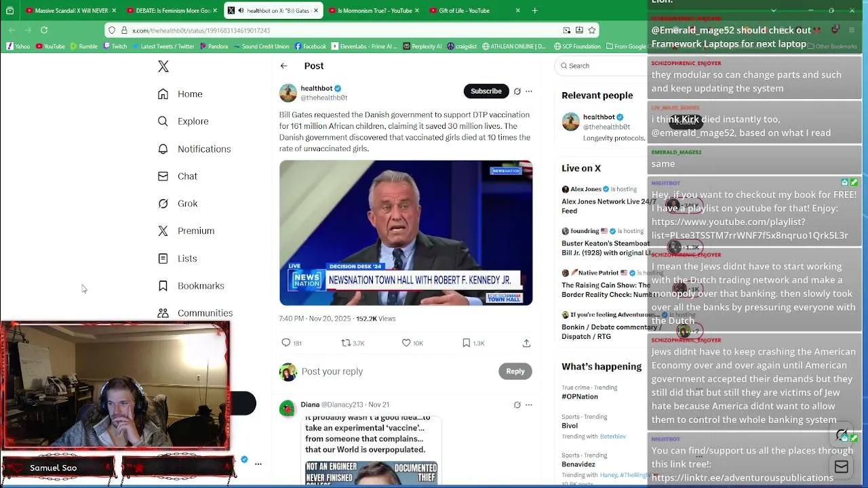Screen dimensions: 868x488
Task: Play the NewsNation Town Hall video
Action: coord(406,232)
